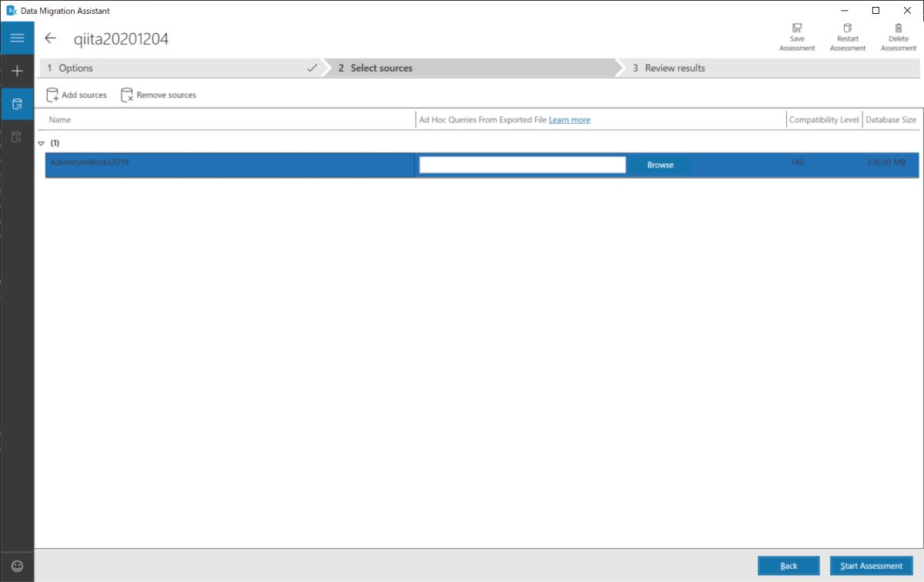Image resolution: width=924 pixels, height=582 pixels.
Task: Click Remove sources in the toolbar
Action: coord(159,95)
